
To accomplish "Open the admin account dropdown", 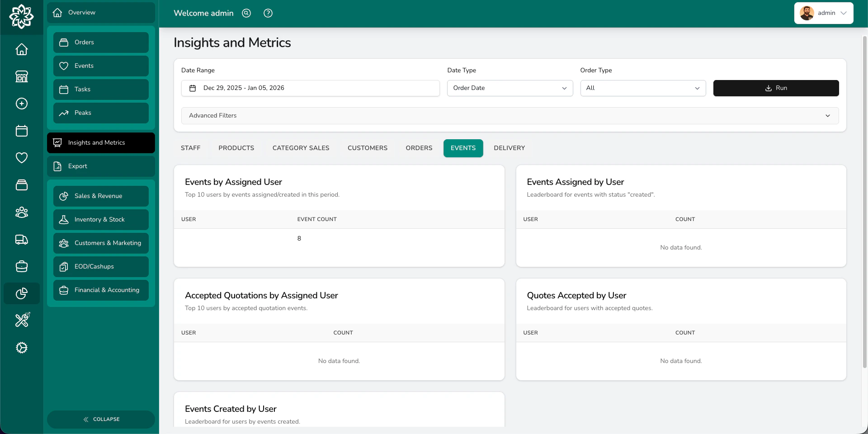I will click(824, 13).
